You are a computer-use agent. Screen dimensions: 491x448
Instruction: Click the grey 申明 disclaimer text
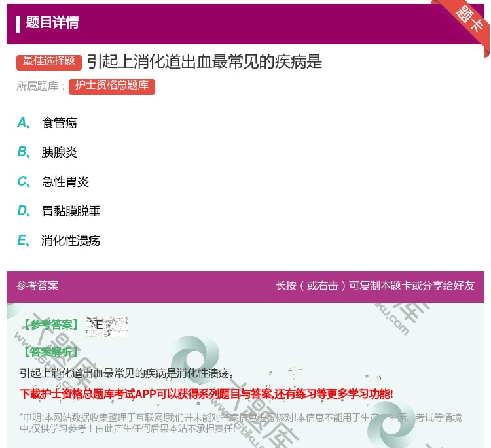(x=240, y=422)
